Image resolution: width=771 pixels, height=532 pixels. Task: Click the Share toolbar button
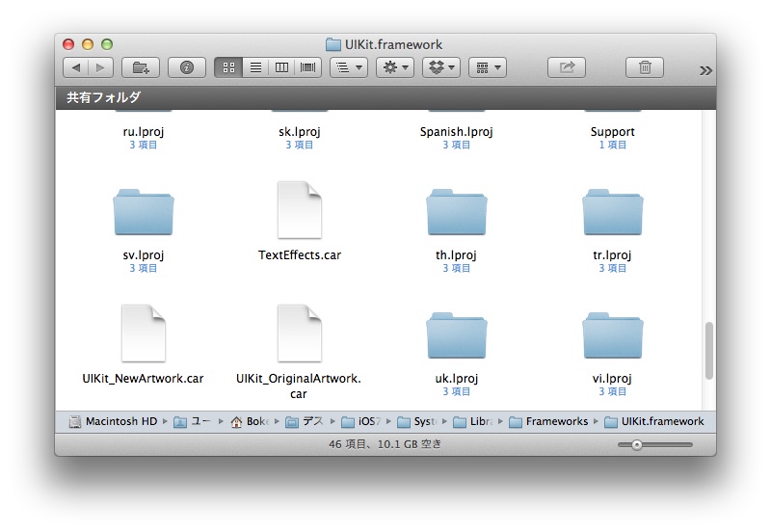click(x=567, y=67)
